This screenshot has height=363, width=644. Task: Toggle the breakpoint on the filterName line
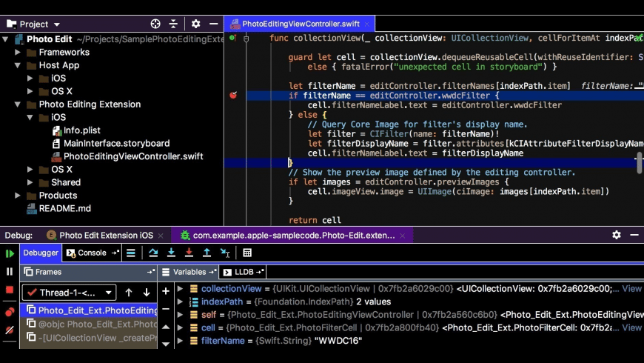pos(233,96)
